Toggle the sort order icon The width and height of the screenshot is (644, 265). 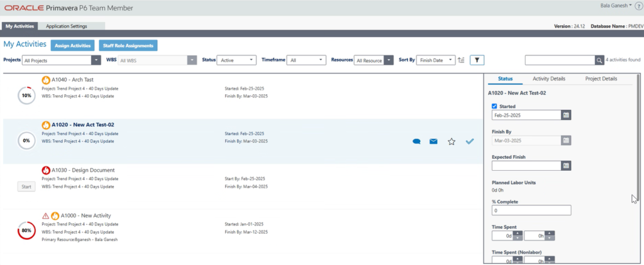[461, 60]
